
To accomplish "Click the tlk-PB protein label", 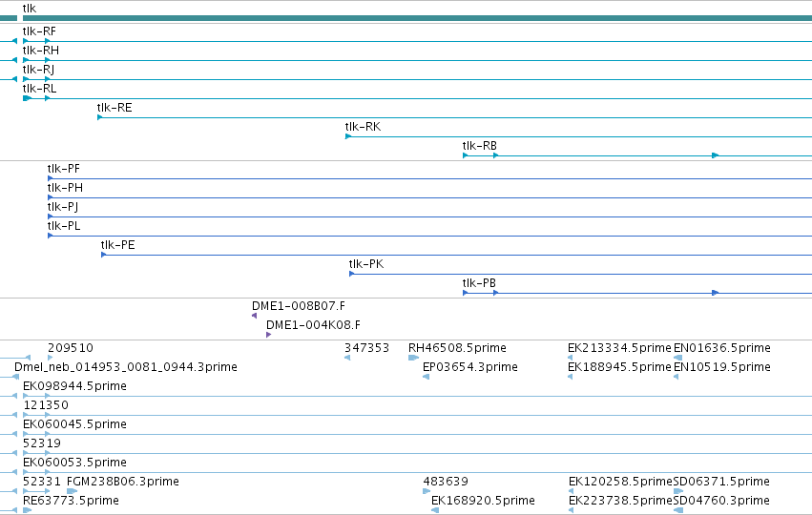I will (x=479, y=283).
